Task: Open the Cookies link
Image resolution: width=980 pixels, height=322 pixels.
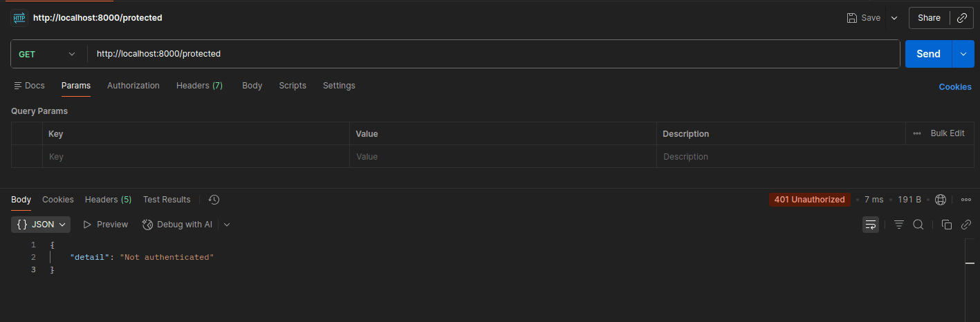Action: 955,87
